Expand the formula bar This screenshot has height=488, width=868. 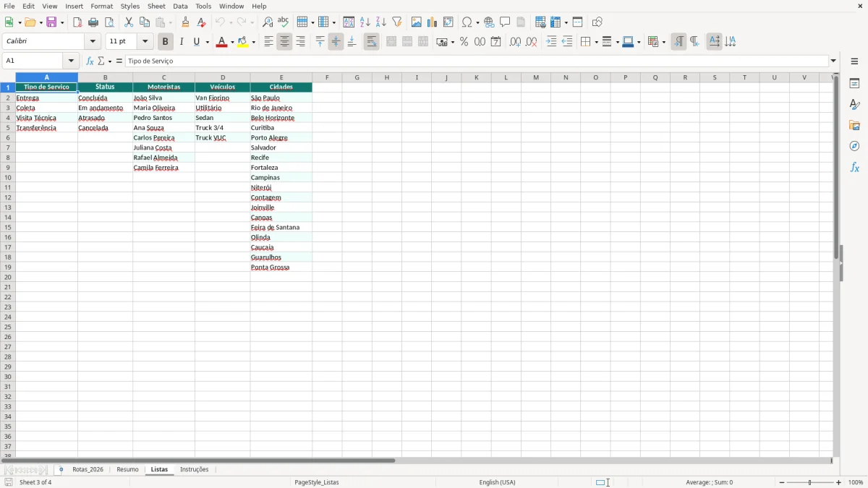tap(833, 61)
